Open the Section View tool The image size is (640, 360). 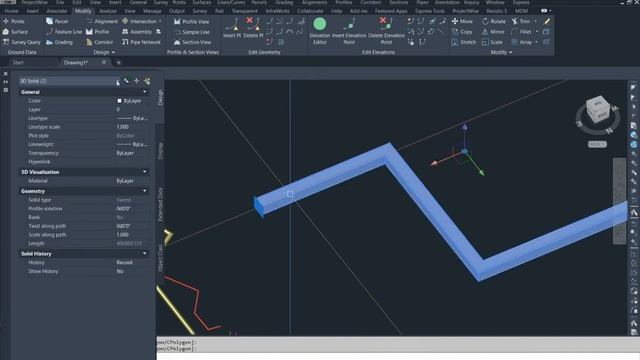pyautogui.click(x=192, y=42)
